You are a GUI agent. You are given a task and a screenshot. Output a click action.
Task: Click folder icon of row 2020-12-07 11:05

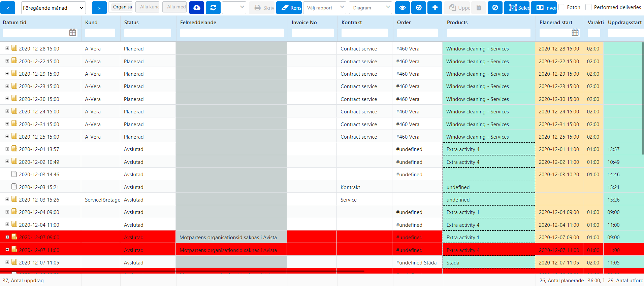(14, 262)
